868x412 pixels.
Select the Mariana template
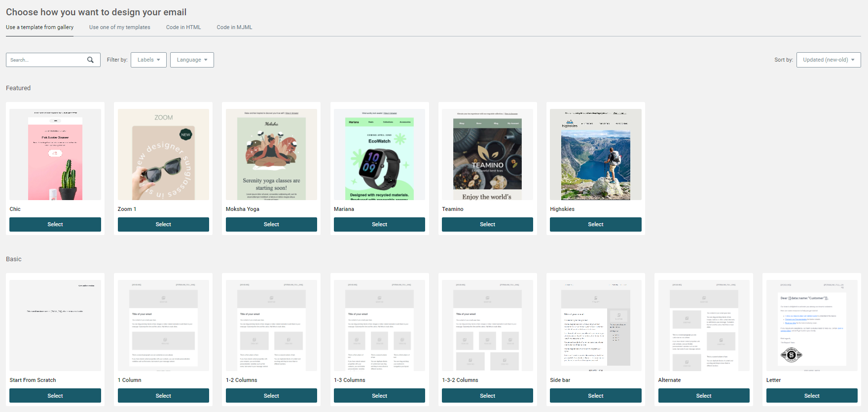coord(379,224)
